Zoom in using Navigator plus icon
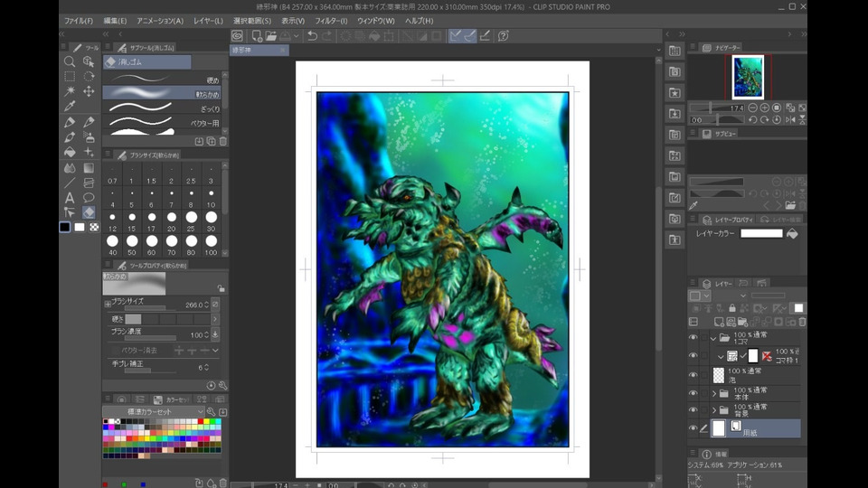The width and height of the screenshot is (868, 488). coord(765,108)
